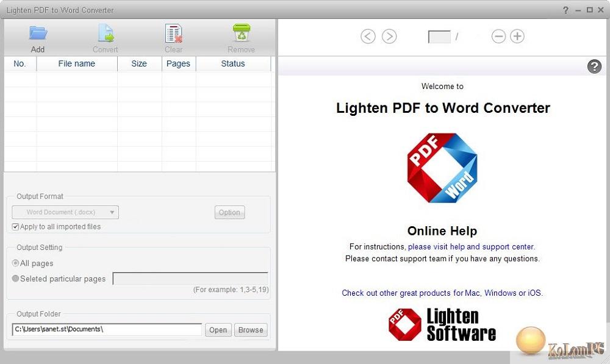The image size is (610, 364).
Task: Click the Option button
Action: coord(229,212)
